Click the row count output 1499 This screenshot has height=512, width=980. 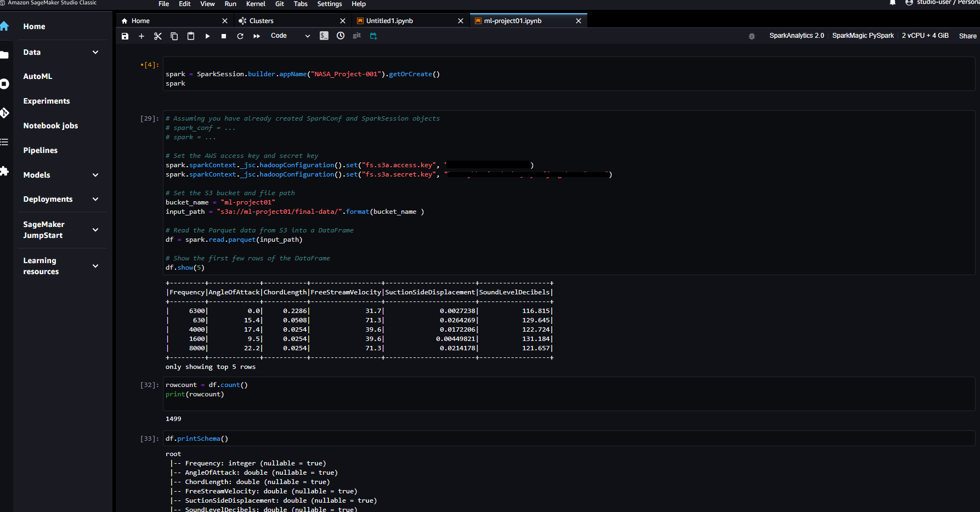(x=173, y=419)
